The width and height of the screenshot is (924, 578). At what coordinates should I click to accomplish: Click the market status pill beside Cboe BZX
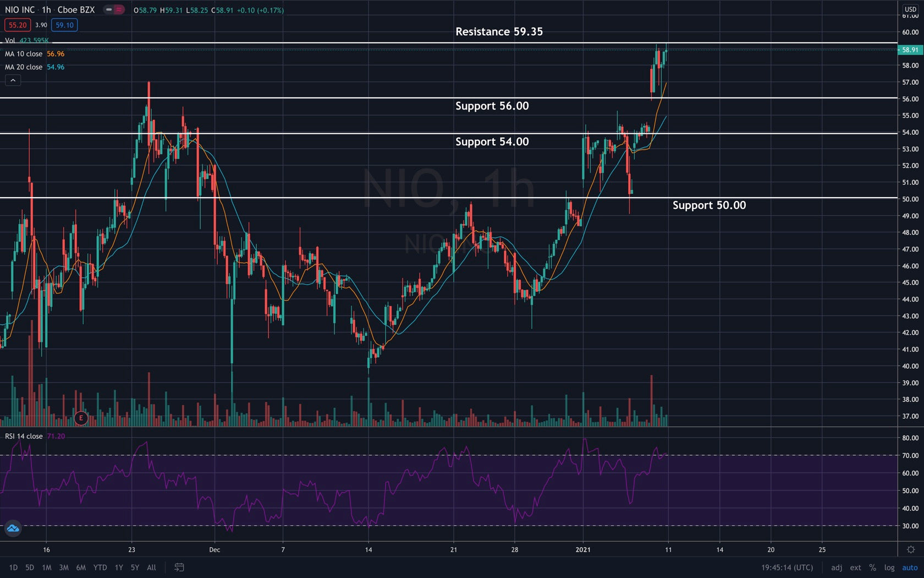point(113,10)
